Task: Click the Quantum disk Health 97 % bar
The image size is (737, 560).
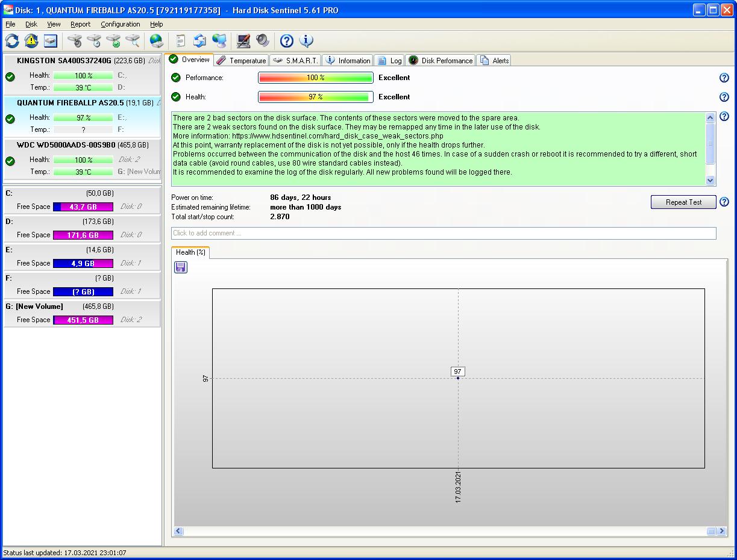Action: click(x=83, y=117)
